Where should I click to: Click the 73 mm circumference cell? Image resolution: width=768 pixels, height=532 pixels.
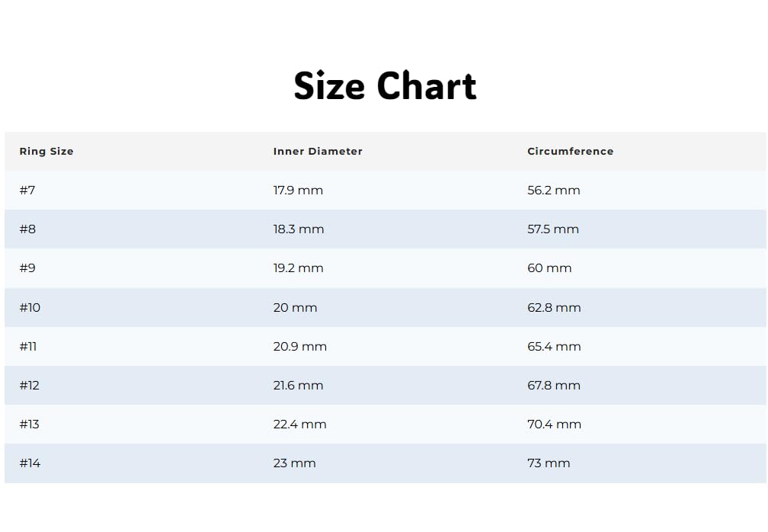[x=549, y=463]
